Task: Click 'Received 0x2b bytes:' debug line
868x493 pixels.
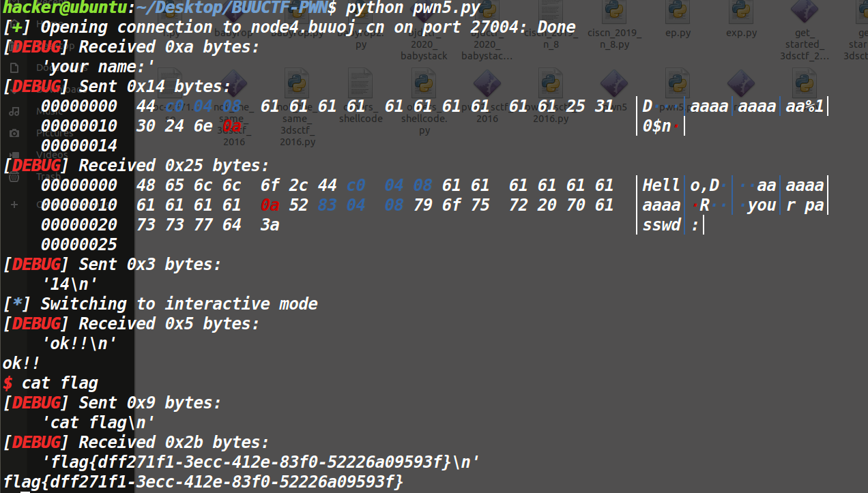Action: tap(136, 443)
